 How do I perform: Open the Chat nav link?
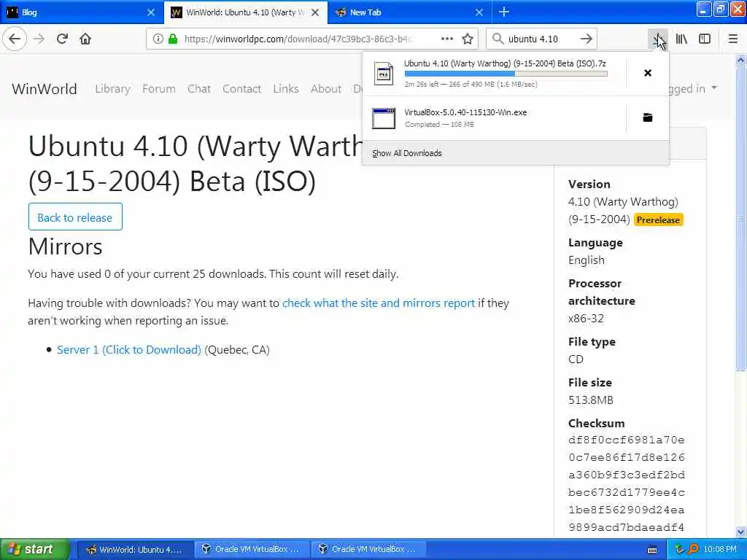(x=198, y=88)
